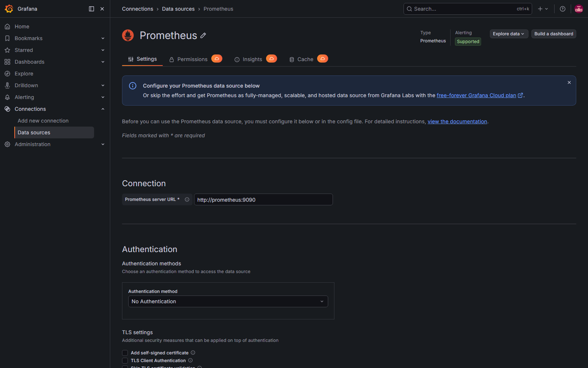Screen dimensions: 588x368
Task: Go to Home in the sidebar
Action: point(22,26)
